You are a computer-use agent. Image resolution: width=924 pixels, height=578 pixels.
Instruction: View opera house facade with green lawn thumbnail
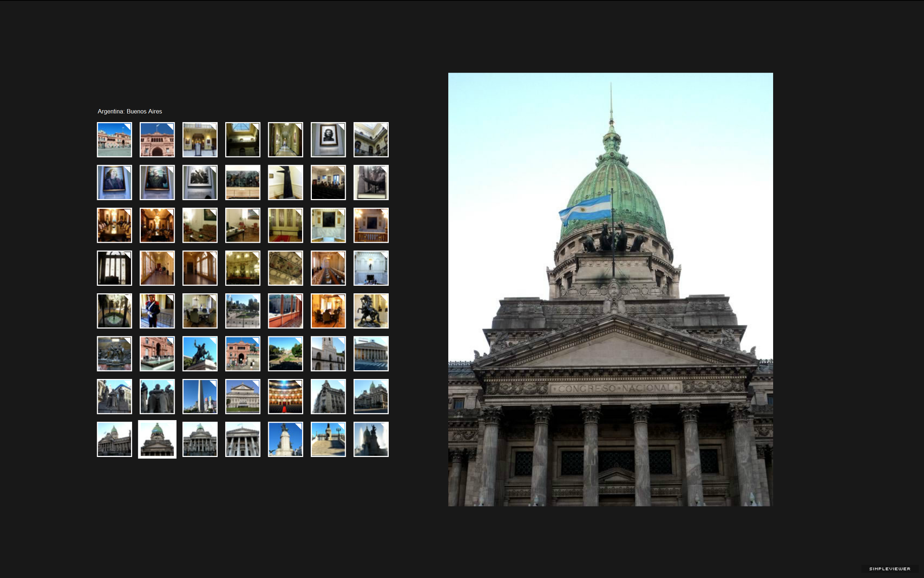click(x=243, y=396)
